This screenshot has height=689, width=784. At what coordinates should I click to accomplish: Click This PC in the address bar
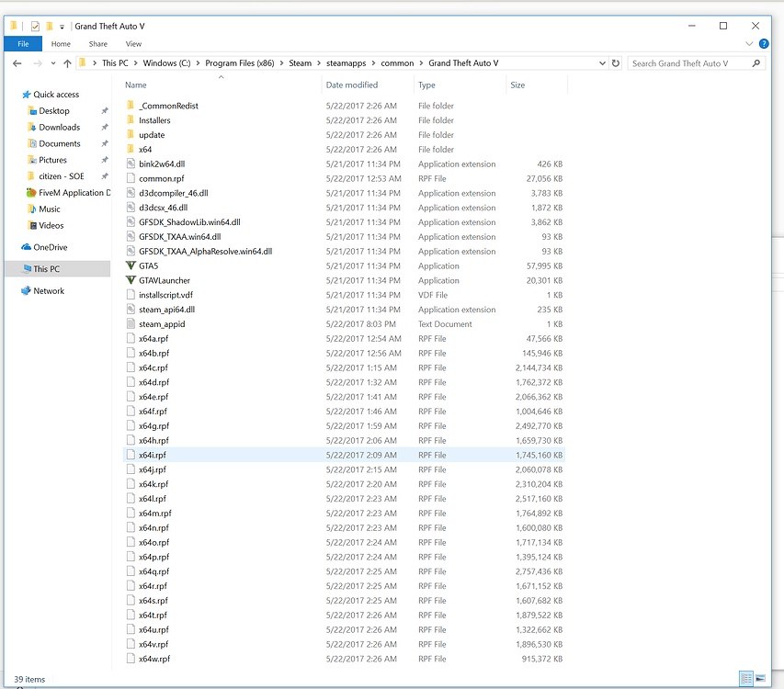pos(115,63)
